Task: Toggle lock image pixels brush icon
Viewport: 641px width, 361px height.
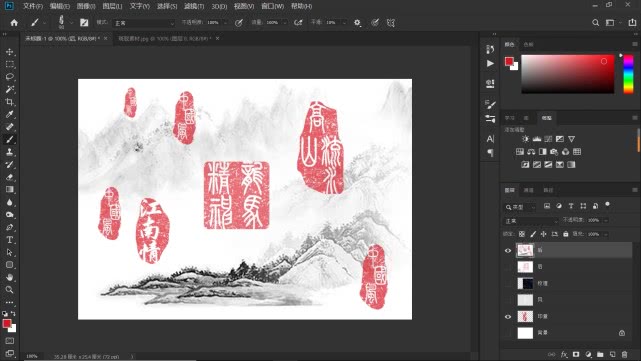Action: (533, 234)
